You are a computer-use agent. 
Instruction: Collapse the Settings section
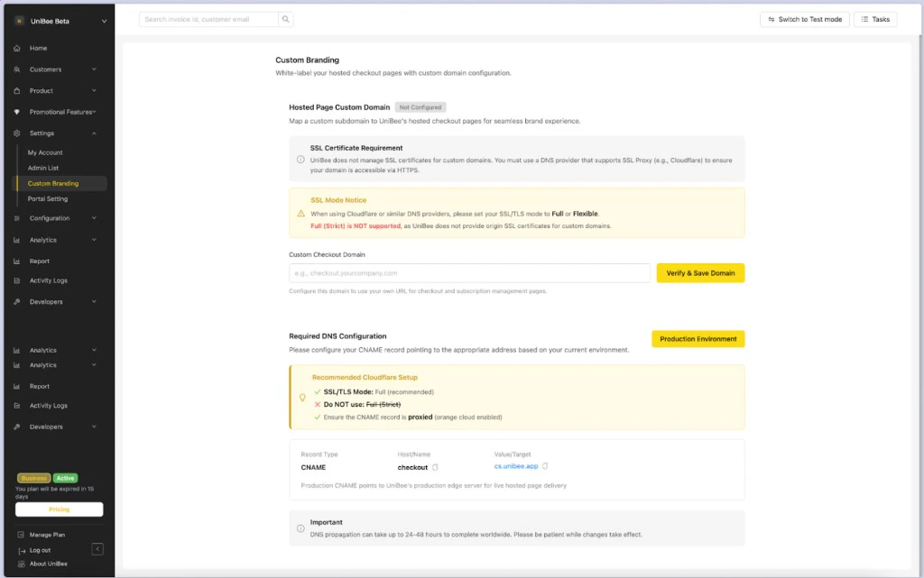[96, 133]
